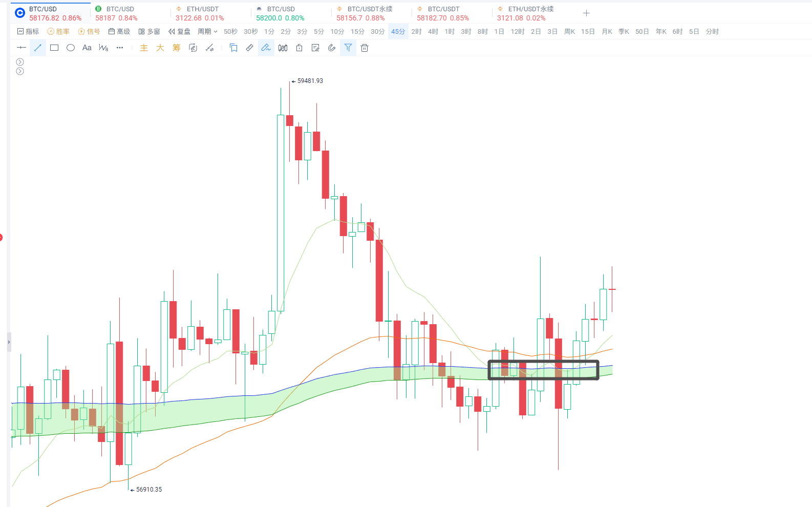Select the BTC/USD 58187 tab

131,13
